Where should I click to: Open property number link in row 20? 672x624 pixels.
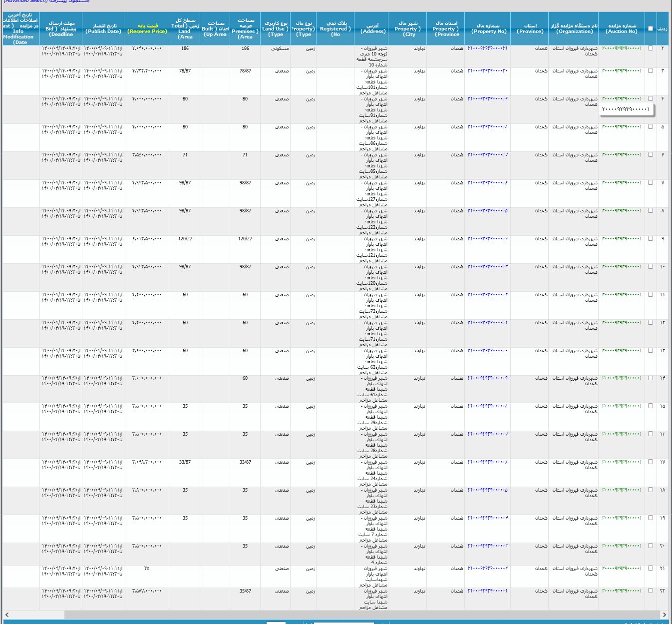click(x=487, y=546)
